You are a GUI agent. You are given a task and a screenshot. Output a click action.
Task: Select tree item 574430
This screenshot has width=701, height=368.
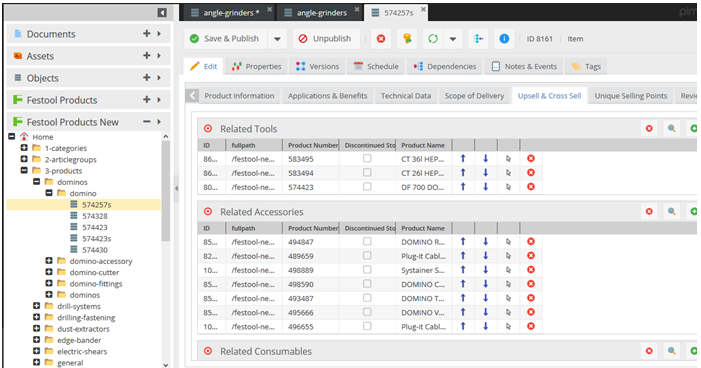[x=95, y=250]
